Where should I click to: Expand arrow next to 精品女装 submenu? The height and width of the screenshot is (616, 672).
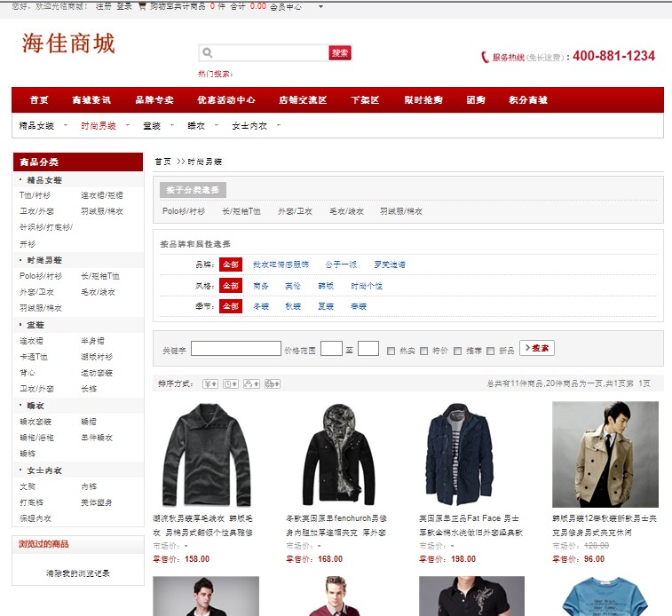coord(66,125)
